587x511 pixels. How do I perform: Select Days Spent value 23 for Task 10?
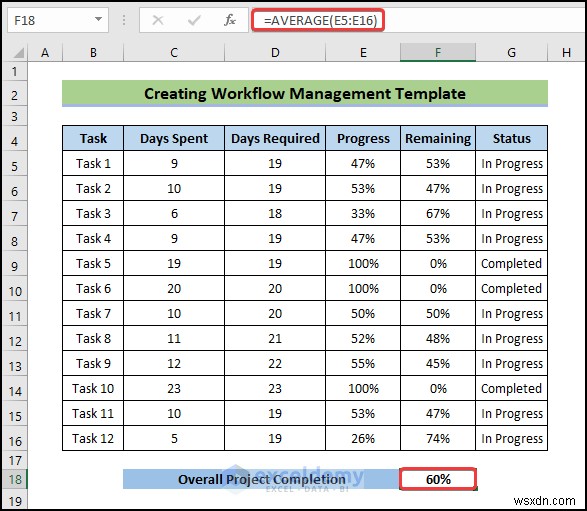tap(174, 389)
